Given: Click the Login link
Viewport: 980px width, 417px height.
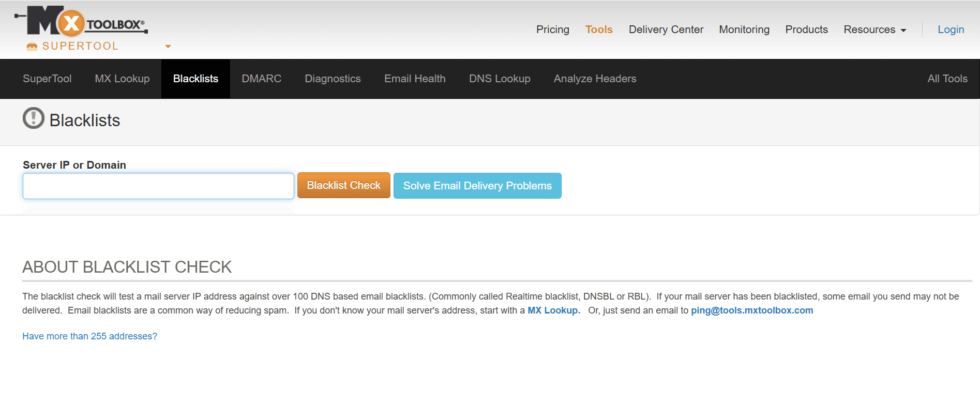Looking at the screenshot, I should 951,29.
